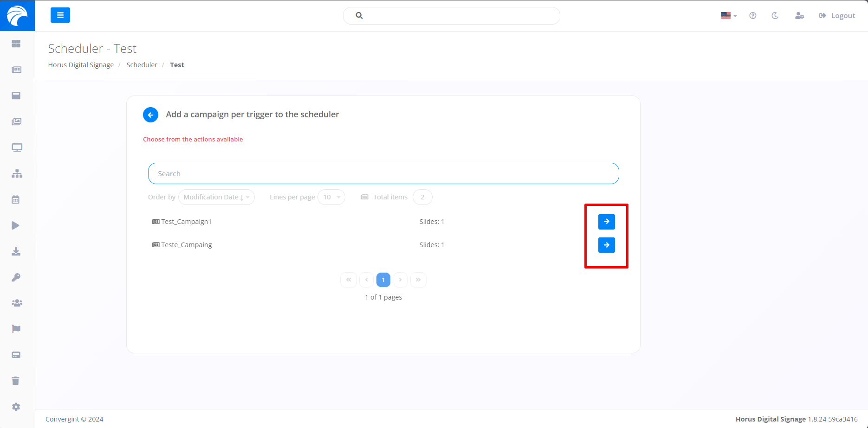This screenshot has height=428, width=868.
Task: Open the trash icon in sidebar
Action: [16, 381]
